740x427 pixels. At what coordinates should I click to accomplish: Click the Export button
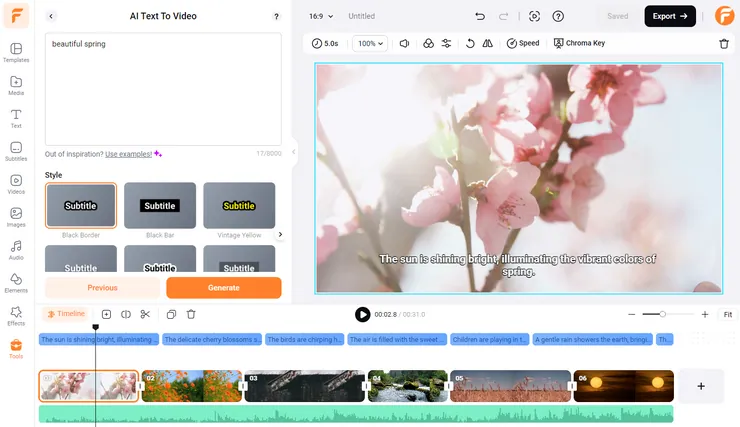[x=670, y=16]
